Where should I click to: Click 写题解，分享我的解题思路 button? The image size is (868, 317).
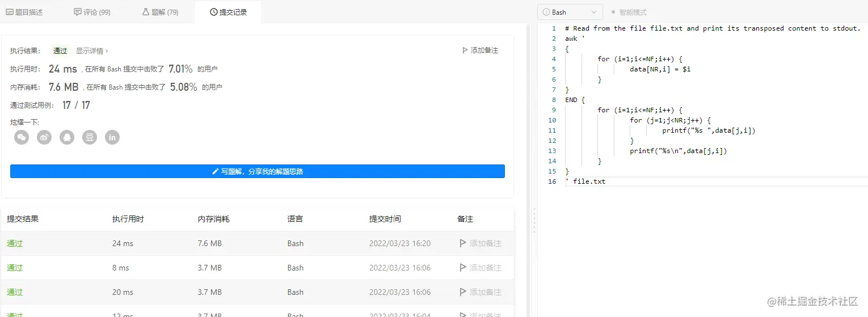pyautogui.click(x=257, y=171)
